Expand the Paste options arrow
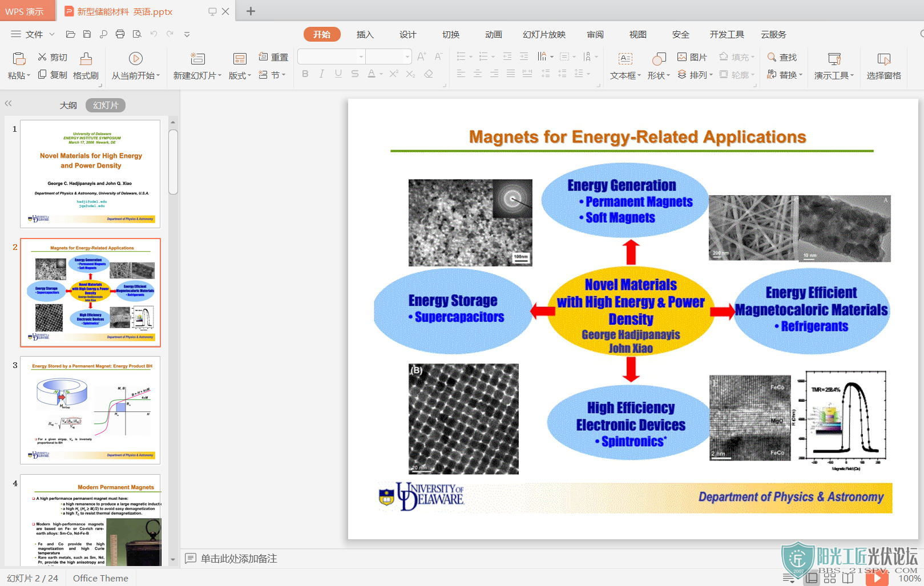 coord(29,75)
